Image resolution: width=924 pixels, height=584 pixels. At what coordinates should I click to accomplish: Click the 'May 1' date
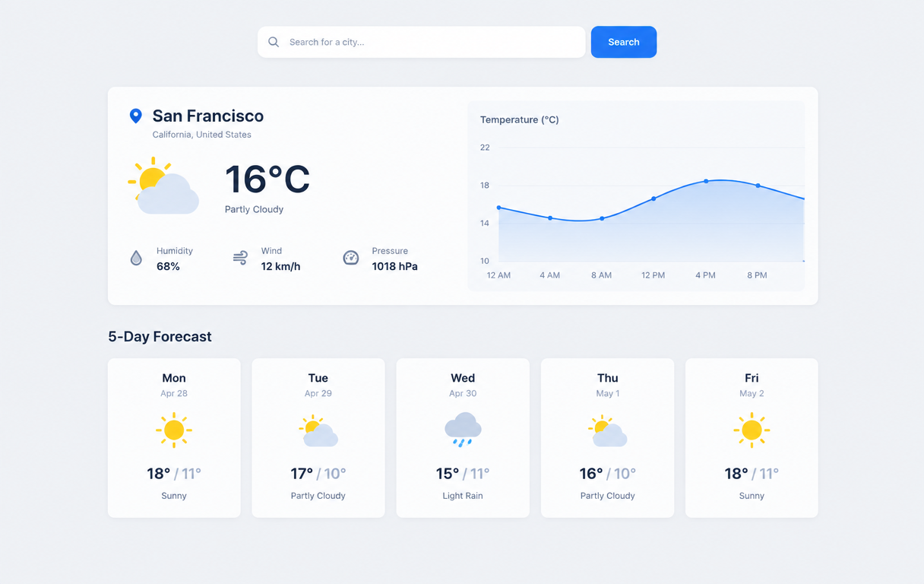(608, 394)
